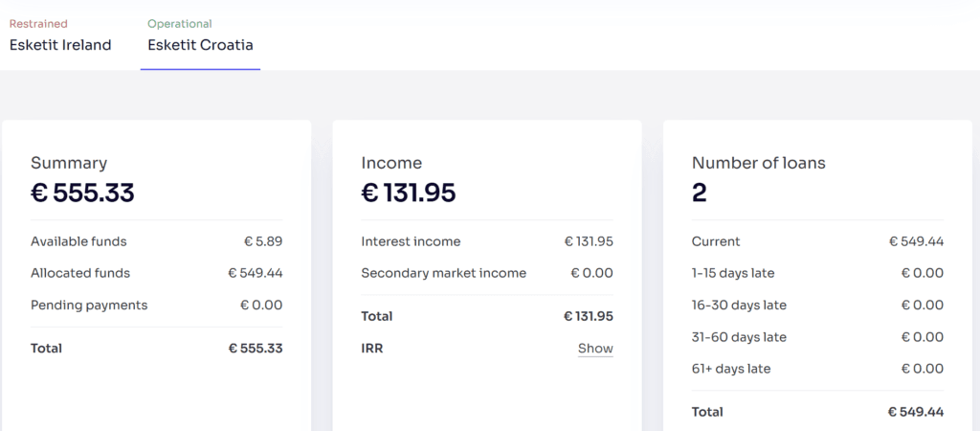Click the Interest income row label
This screenshot has height=431, width=980.
pos(411,241)
